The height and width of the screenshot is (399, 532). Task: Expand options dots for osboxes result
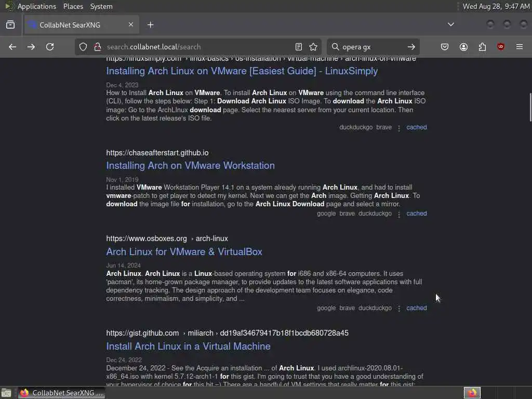click(x=399, y=309)
